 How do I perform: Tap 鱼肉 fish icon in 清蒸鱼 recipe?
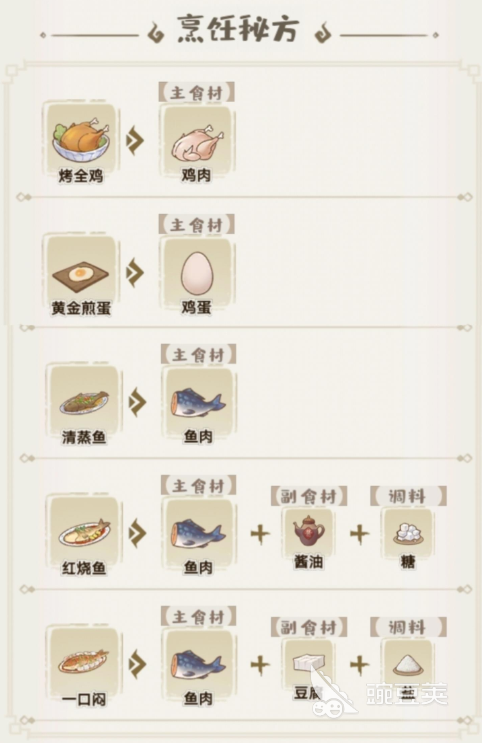(x=198, y=403)
